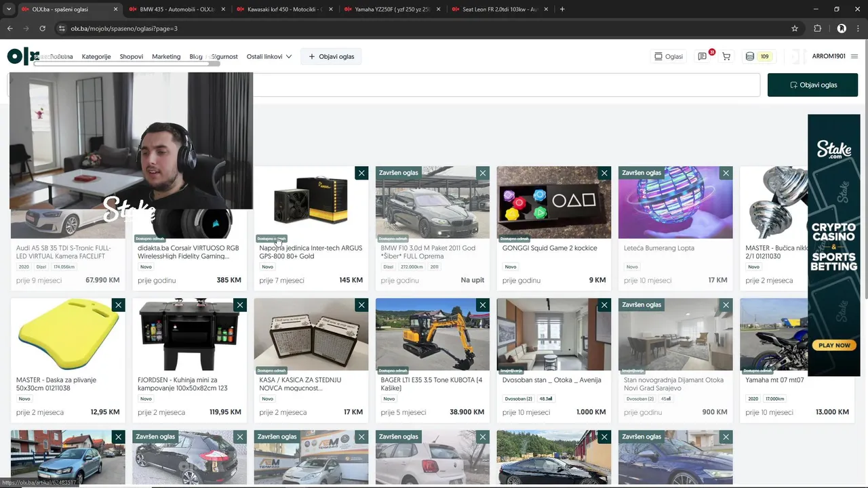Remove saved Leteća Bumerang Lopta ad
868x488 pixels.
pos(726,174)
